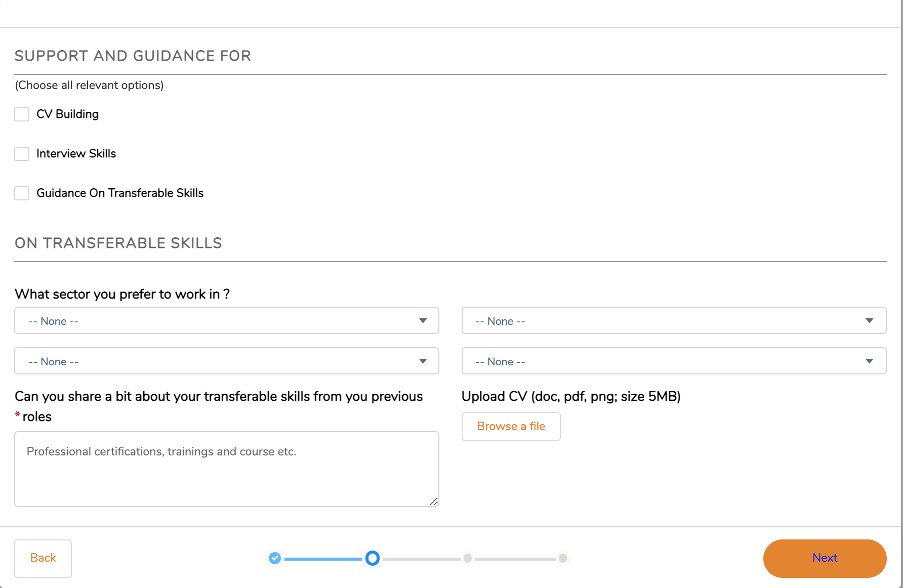
Task: Tick the CV Building checkbox
Action: 22,114
